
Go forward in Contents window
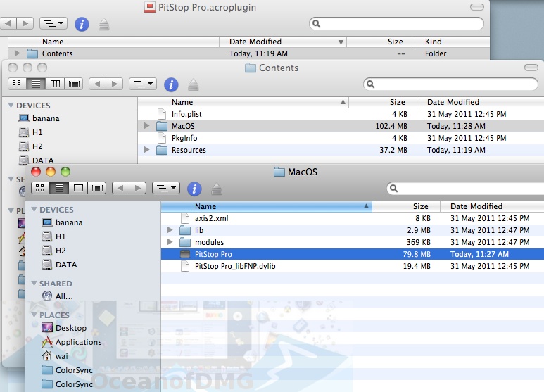pos(114,84)
